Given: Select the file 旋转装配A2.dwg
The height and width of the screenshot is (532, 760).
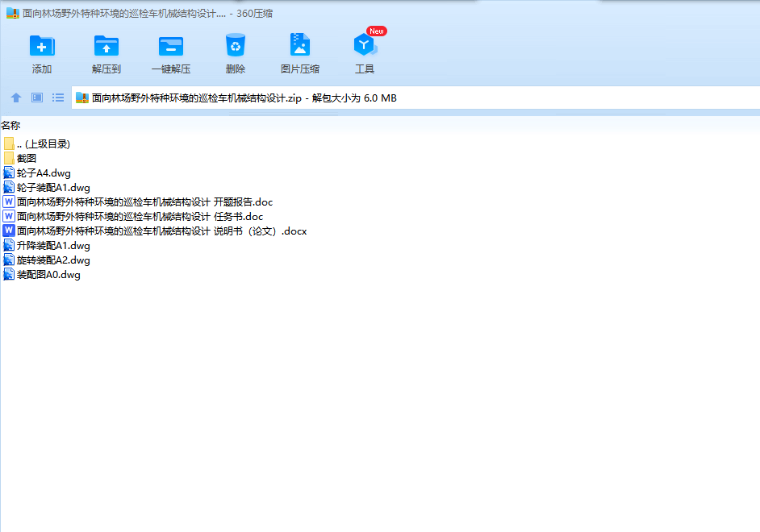Looking at the screenshot, I should coord(47,260).
